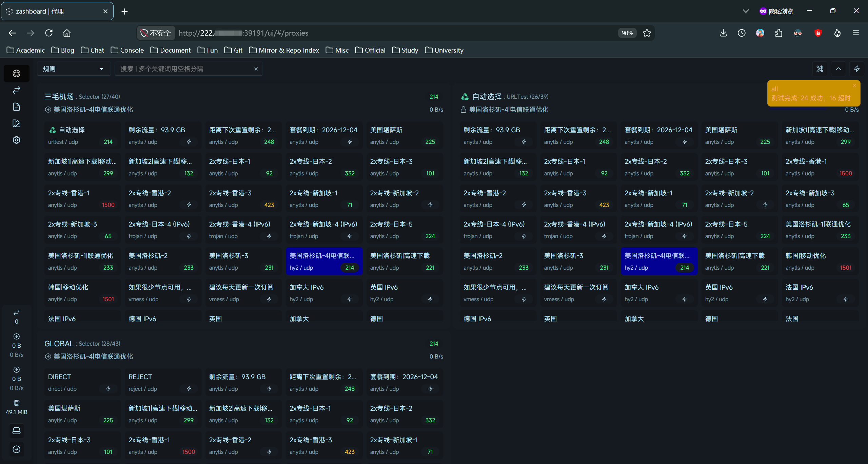Select 美国洛杉矶-3 in 三毛机场 group
This screenshot has width=868, height=464.
[243, 262]
